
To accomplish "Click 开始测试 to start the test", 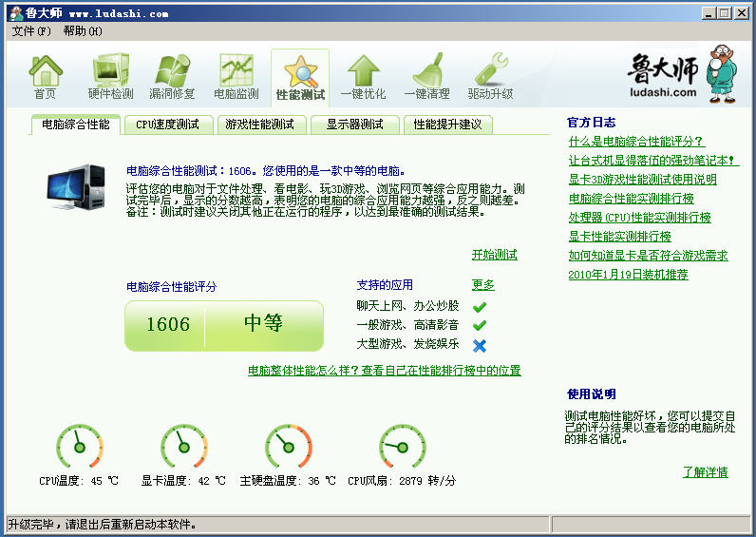I will pos(494,255).
